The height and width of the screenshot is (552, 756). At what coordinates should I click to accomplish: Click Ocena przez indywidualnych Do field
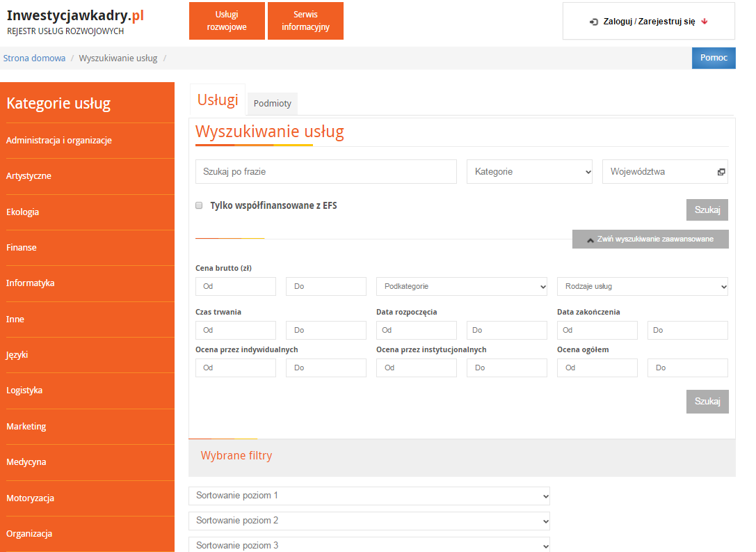(x=326, y=368)
